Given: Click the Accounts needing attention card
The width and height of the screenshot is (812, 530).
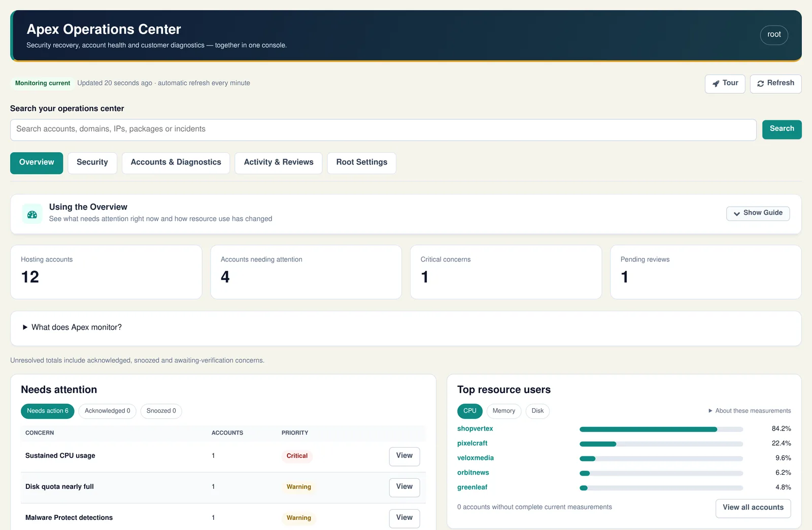Looking at the screenshot, I should 306,272.
